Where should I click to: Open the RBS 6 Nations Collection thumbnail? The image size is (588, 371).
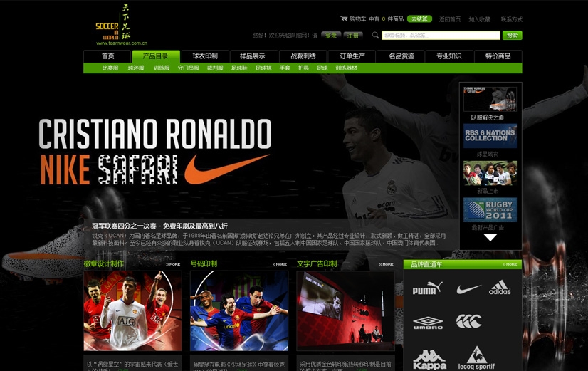490,135
